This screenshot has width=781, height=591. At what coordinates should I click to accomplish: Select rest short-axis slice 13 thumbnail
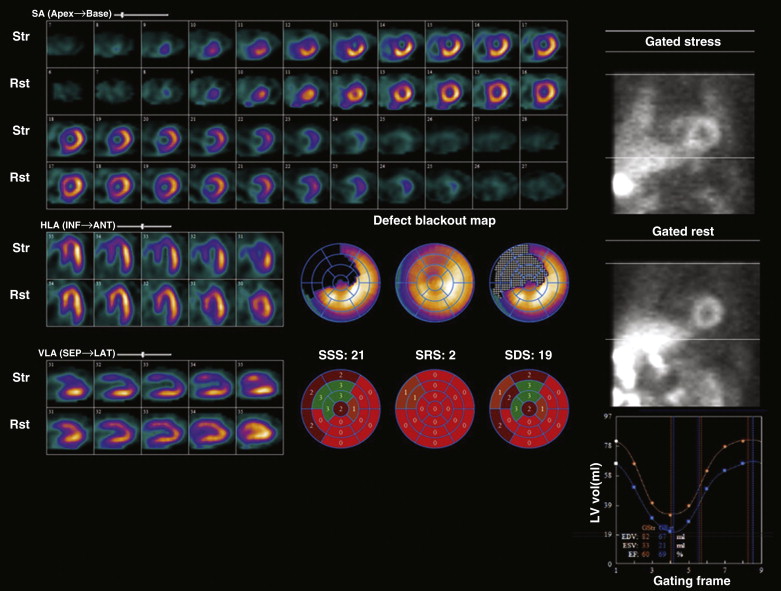pos(402,90)
